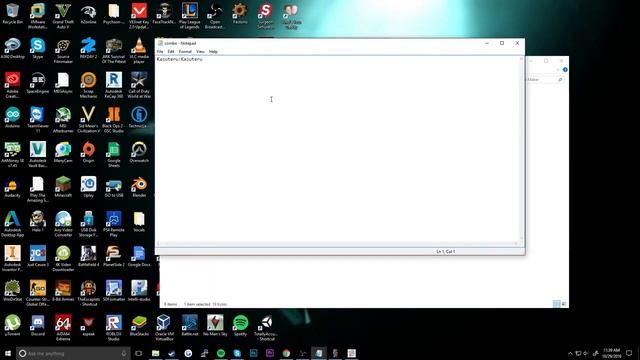The height and width of the screenshot is (360, 640).
Task: Select the Google Docs desktop icon
Action: [139, 256]
